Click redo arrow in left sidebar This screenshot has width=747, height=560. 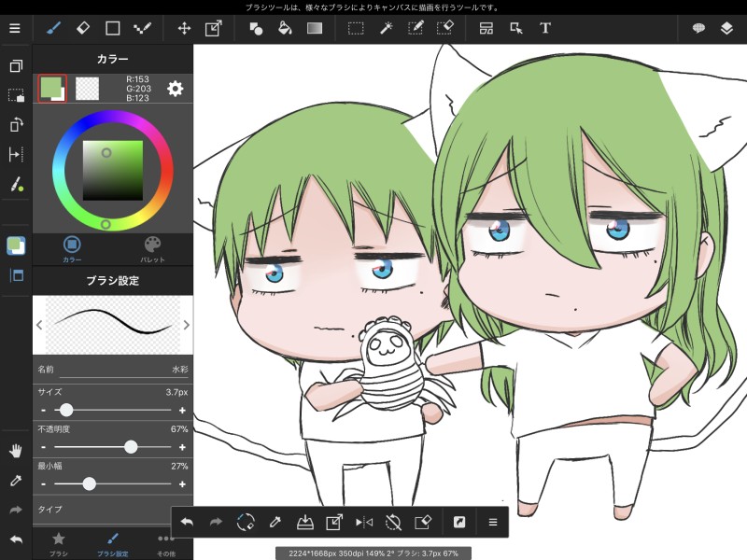16,510
